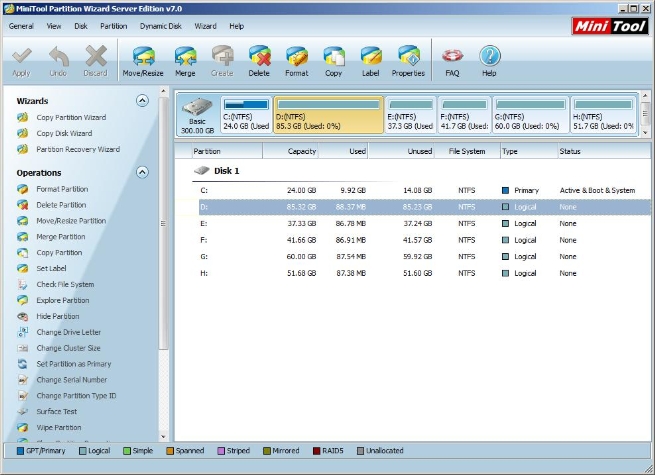Click the Change Serial Number operation icon
The image size is (655, 475).
click(x=23, y=380)
